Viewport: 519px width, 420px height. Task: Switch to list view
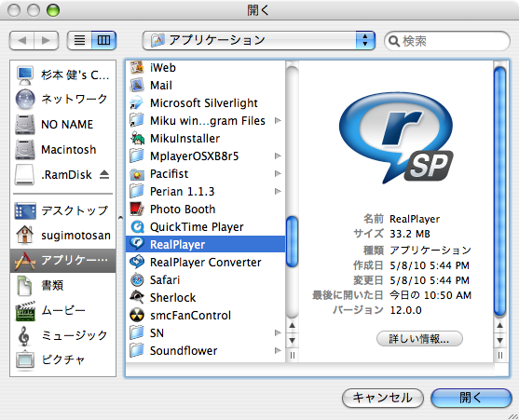click(x=79, y=40)
